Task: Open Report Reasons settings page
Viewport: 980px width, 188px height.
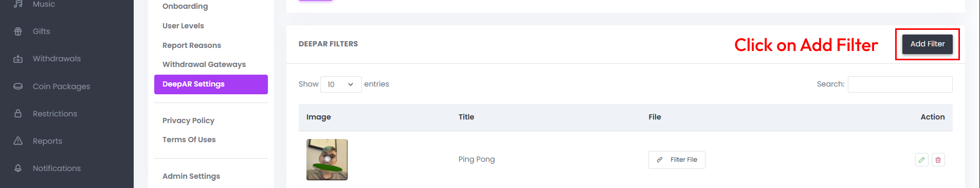Action: point(192,45)
